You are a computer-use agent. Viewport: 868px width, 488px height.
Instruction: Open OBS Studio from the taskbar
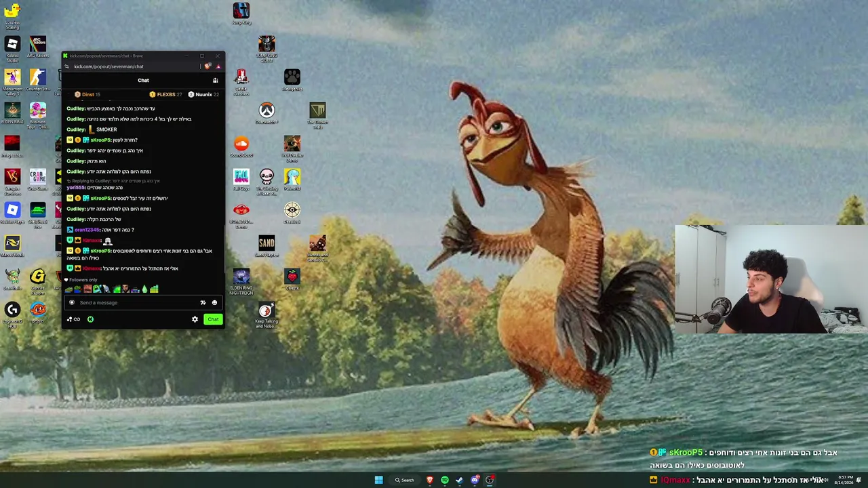tap(490, 480)
